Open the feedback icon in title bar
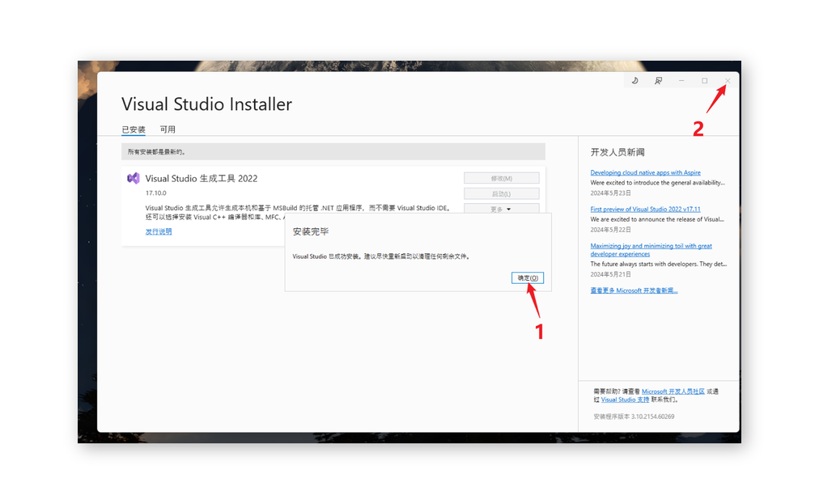The height and width of the screenshot is (504, 819). (658, 81)
